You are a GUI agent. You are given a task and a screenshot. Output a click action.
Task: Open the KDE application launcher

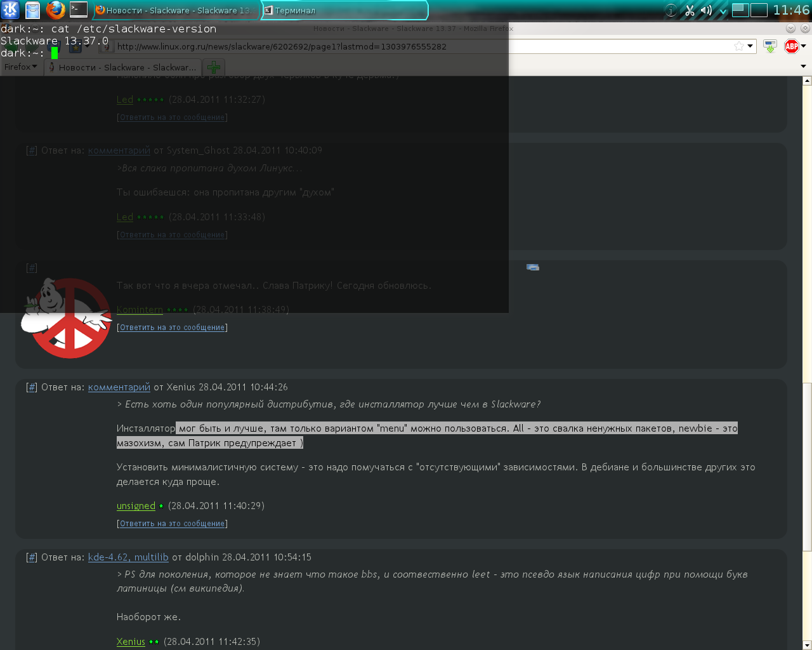pyautogui.click(x=10, y=10)
